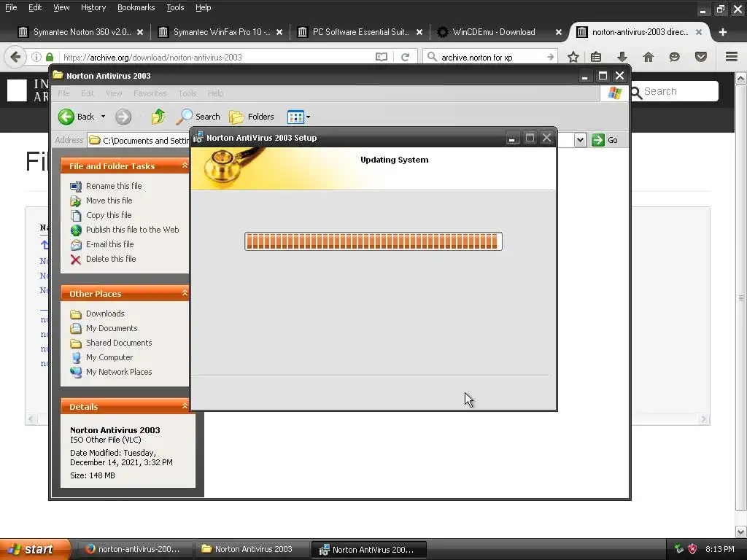The height and width of the screenshot is (560, 747).
Task: Toggle the Folders pane in Explorer
Action: pyautogui.click(x=251, y=117)
